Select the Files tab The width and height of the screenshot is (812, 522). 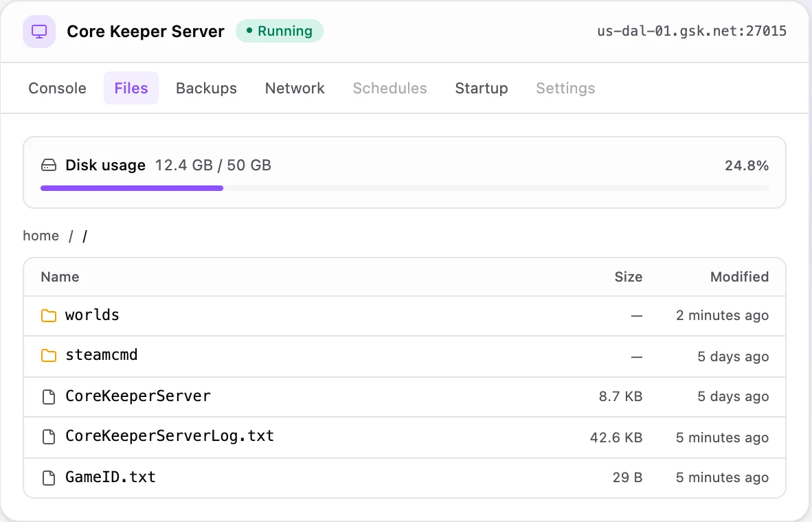tap(131, 88)
